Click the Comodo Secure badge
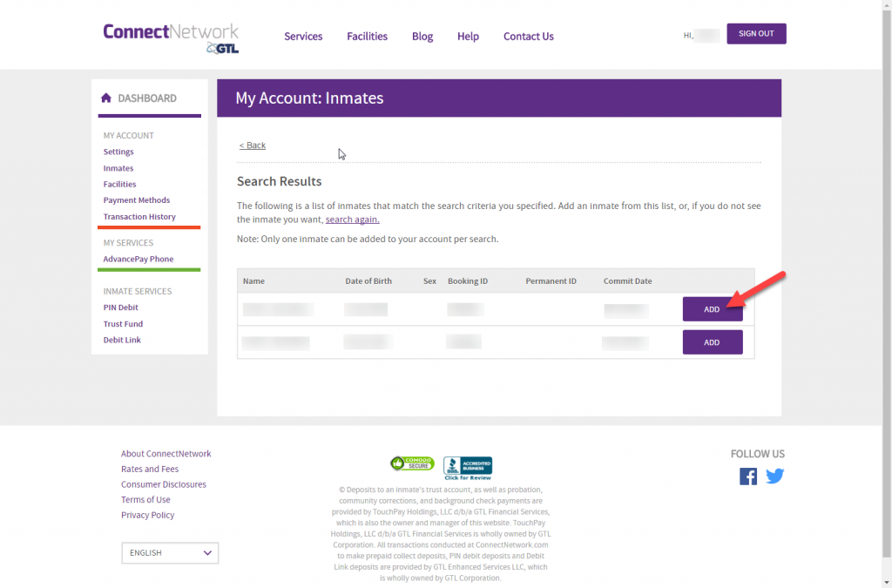This screenshot has width=892, height=588. (x=412, y=464)
